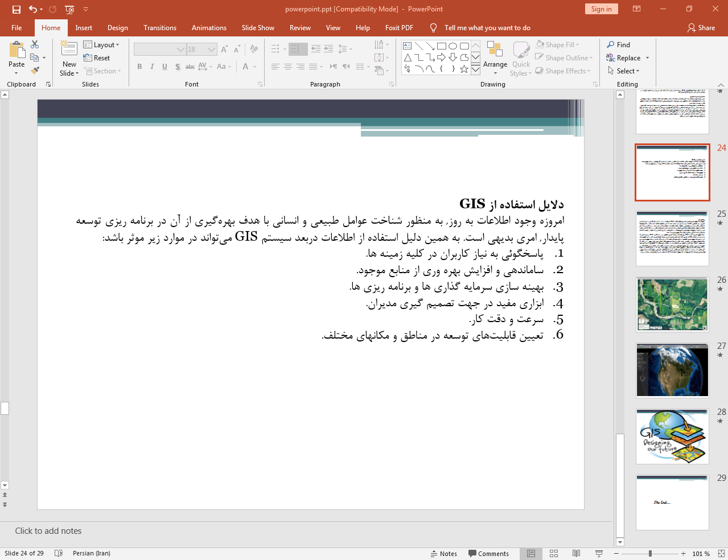Click the Sign in button

click(x=601, y=9)
